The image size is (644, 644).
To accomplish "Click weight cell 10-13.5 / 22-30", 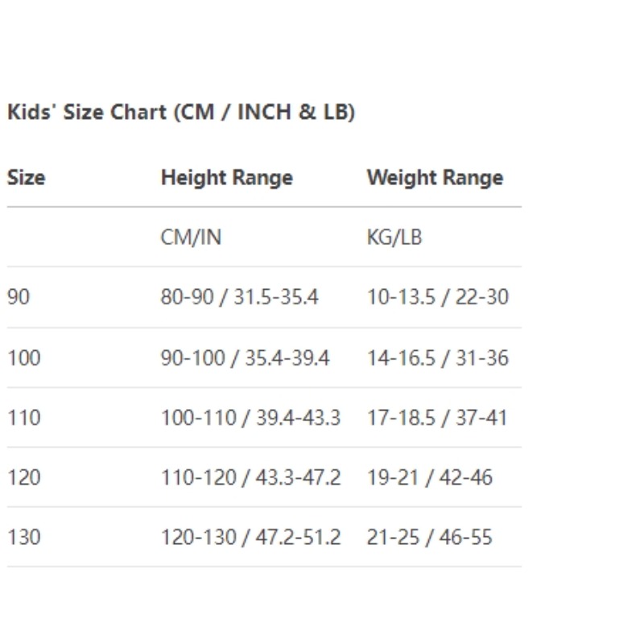I will 438,296.
